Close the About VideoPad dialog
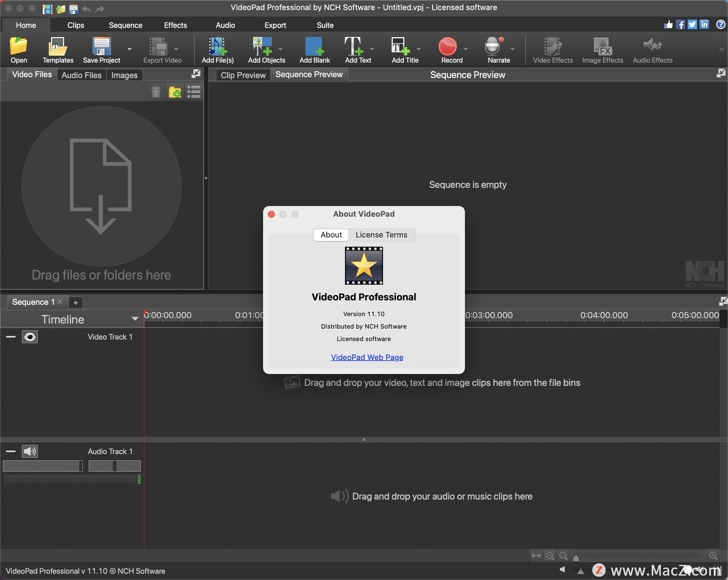This screenshot has height=580, width=728. [x=271, y=214]
